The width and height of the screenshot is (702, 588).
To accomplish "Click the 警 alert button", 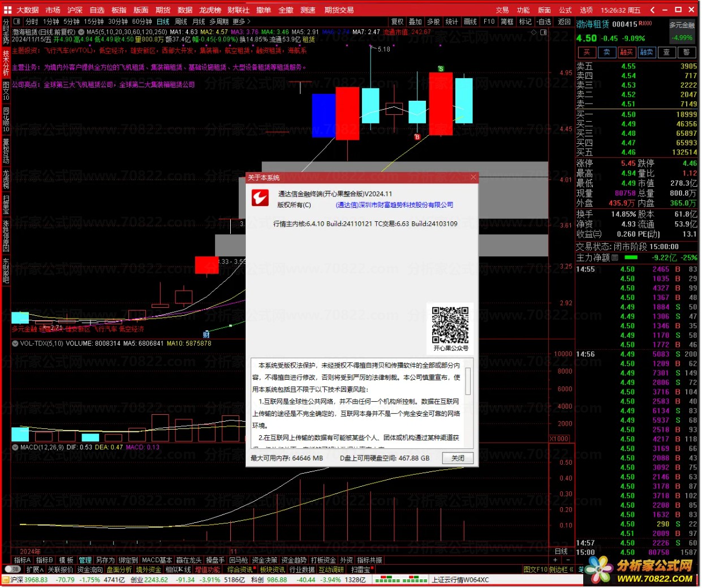I will (686, 52).
